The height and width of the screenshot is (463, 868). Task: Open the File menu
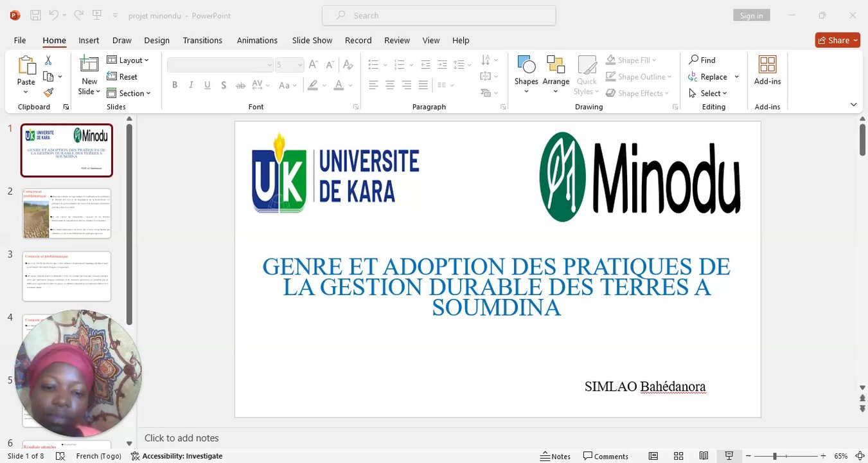click(x=20, y=40)
